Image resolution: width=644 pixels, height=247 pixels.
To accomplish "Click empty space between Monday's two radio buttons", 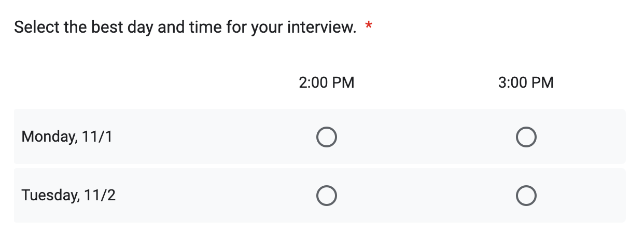I will tap(426, 138).
